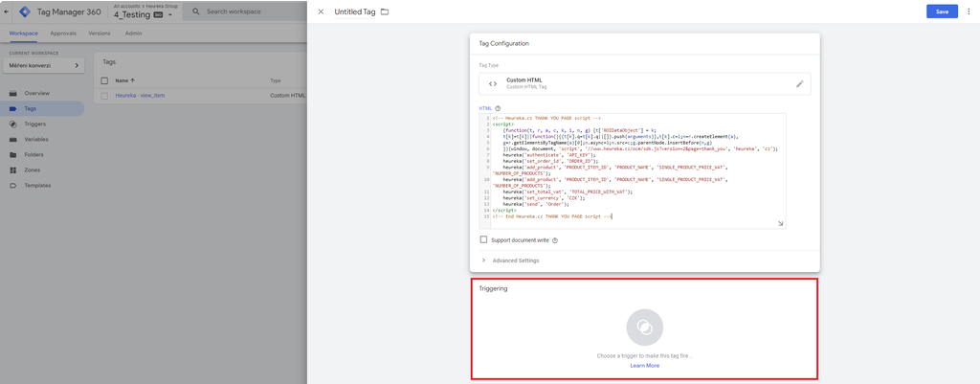Viewport: 980px width, 384px height.
Task: Open the Admin tab
Action: coord(133,34)
